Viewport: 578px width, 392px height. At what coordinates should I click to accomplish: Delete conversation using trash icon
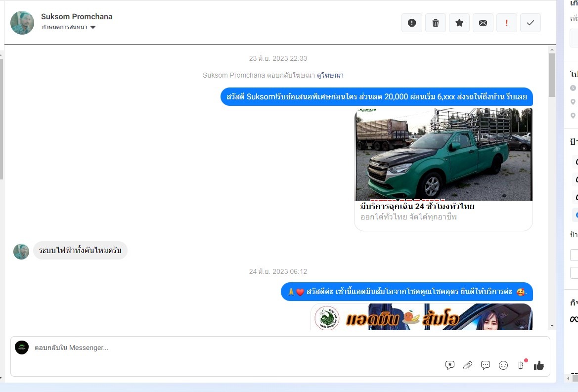click(435, 23)
